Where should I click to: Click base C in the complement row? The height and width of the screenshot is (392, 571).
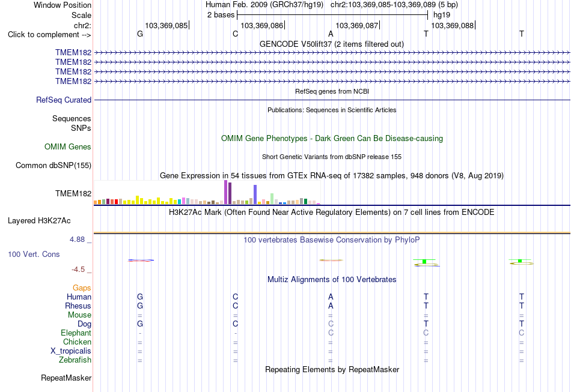pyautogui.click(x=235, y=34)
